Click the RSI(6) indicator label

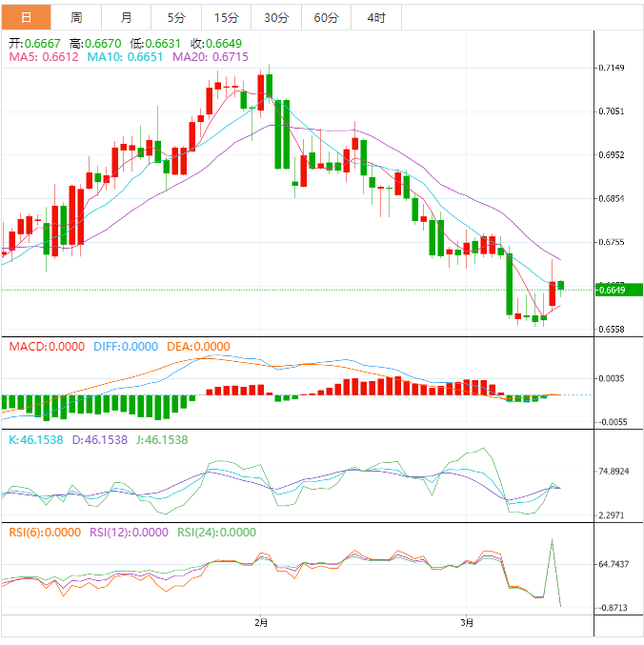pos(45,533)
